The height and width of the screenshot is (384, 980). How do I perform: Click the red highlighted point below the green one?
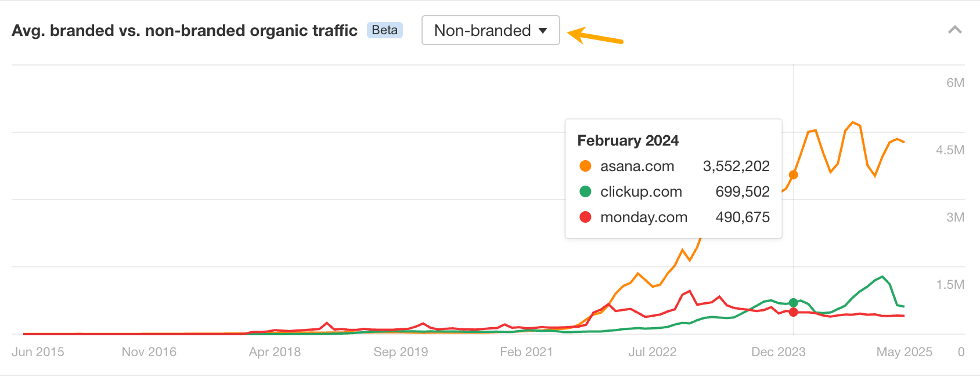[x=792, y=313]
